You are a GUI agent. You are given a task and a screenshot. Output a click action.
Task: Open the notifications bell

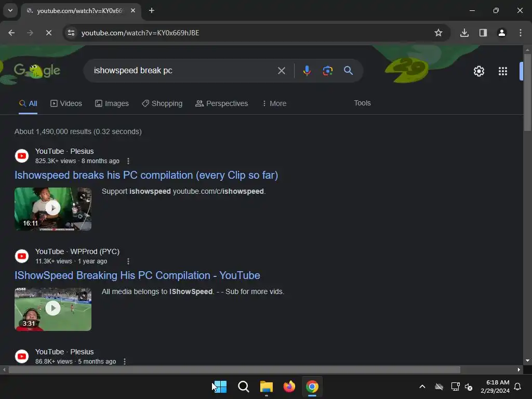click(x=517, y=387)
